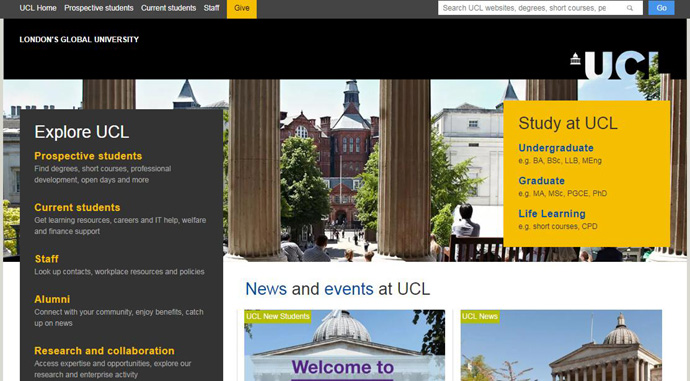
Task: Open the UCL logo in banner
Action: pos(614,65)
